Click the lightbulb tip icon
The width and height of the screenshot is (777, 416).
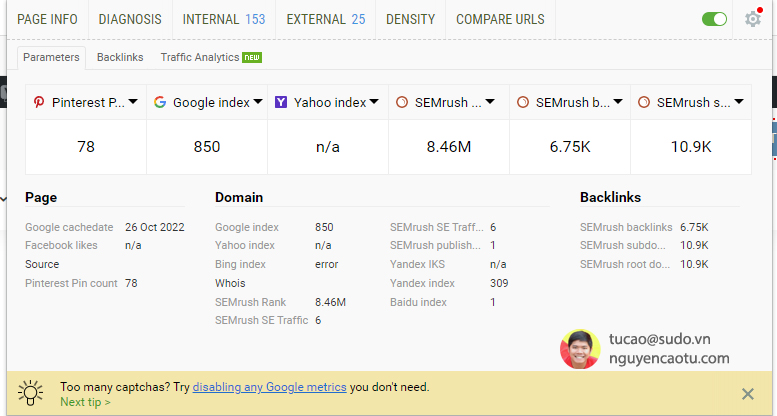(x=30, y=393)
